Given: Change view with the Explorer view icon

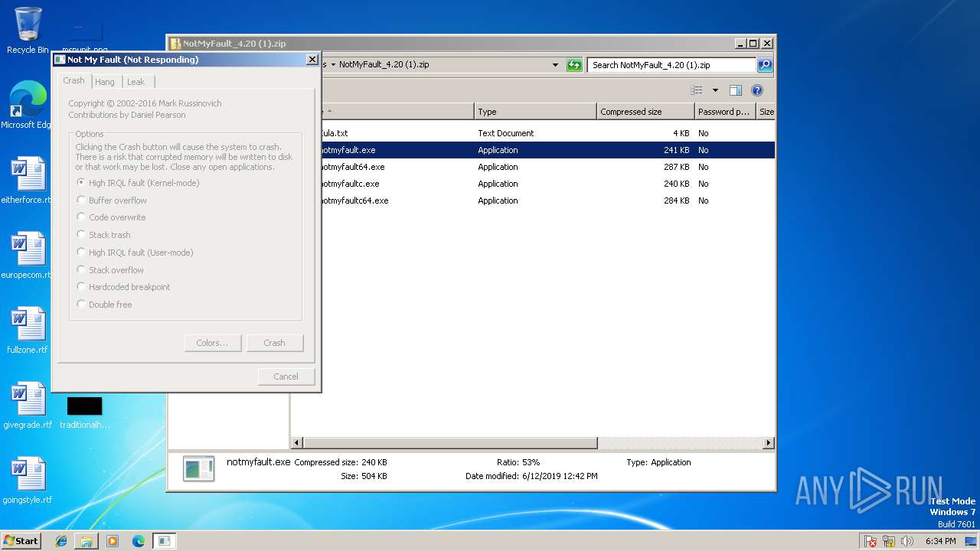Looking at the screenshot, I should click(x=696, y=90).
